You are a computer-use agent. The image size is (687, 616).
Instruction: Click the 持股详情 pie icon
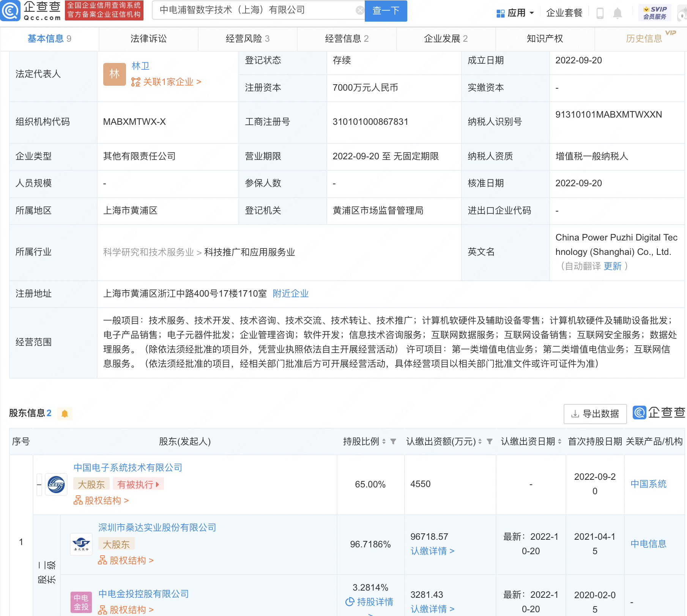[x=350, y=602]
